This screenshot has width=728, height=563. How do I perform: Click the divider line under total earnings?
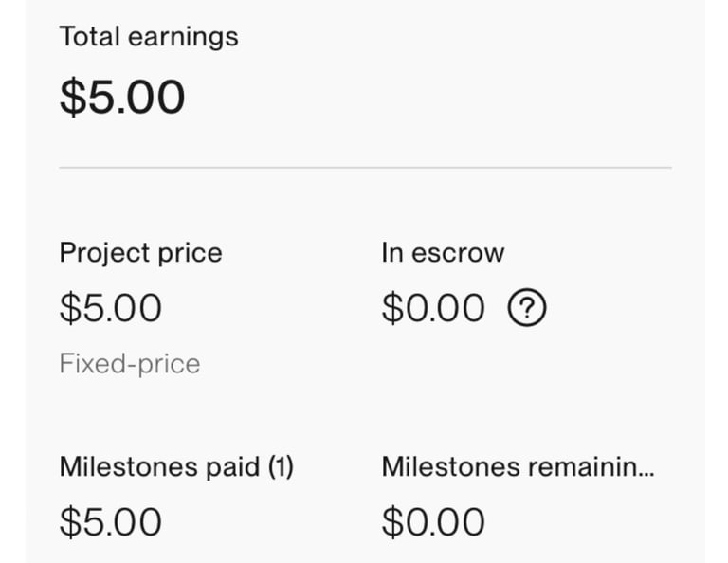365,167
